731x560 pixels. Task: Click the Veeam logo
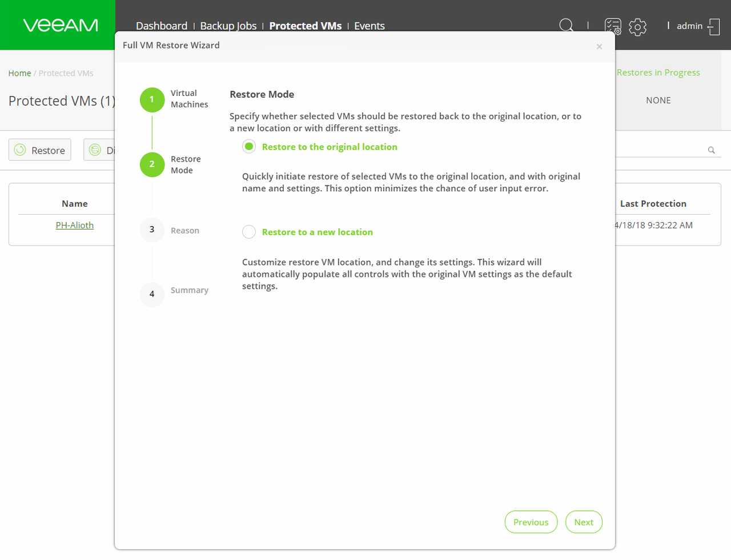click(x=61, y=25)
